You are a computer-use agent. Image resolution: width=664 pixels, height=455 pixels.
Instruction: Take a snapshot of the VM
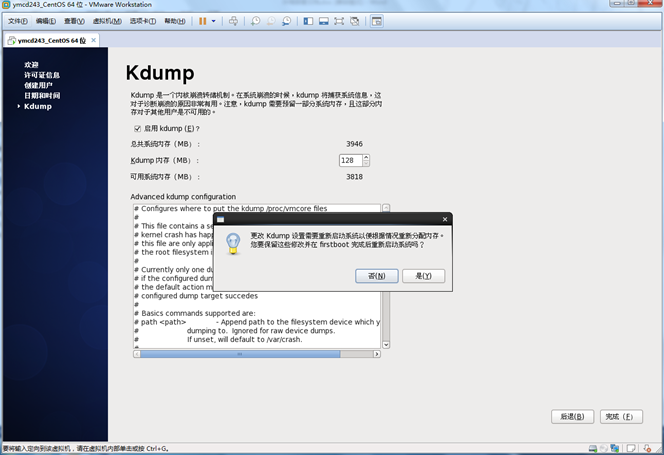[x=255, y=21]
